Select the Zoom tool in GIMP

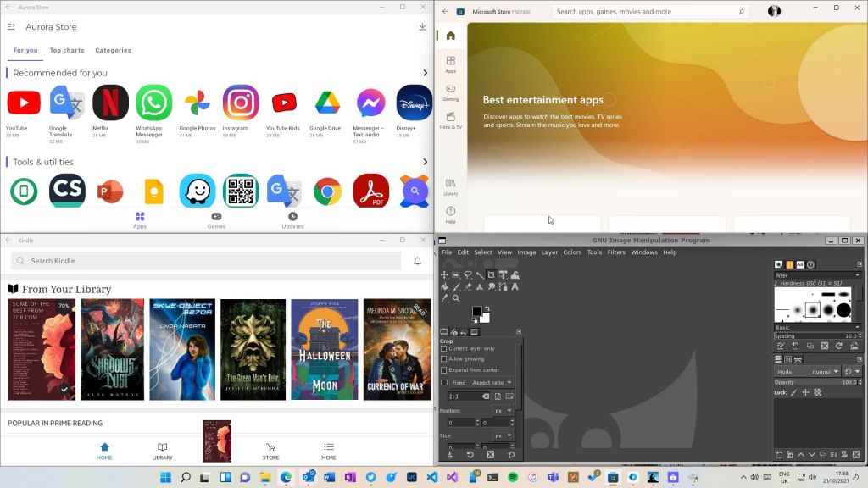click(x=457, y=297)
